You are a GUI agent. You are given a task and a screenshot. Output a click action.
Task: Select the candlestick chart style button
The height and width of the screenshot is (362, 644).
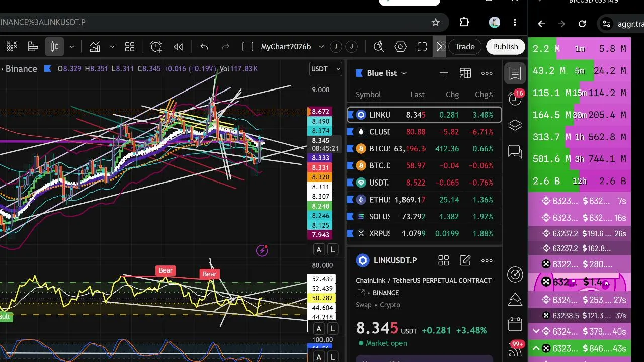(55, 47)
